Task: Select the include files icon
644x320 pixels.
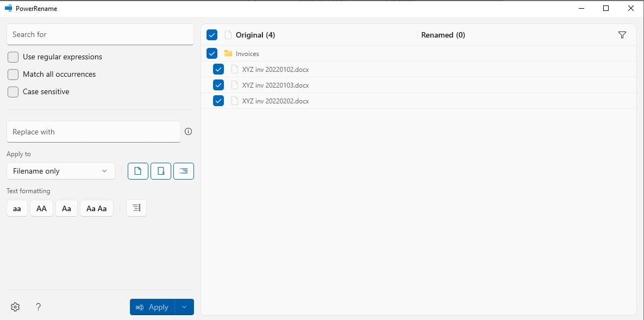Action: click(137, 170)
